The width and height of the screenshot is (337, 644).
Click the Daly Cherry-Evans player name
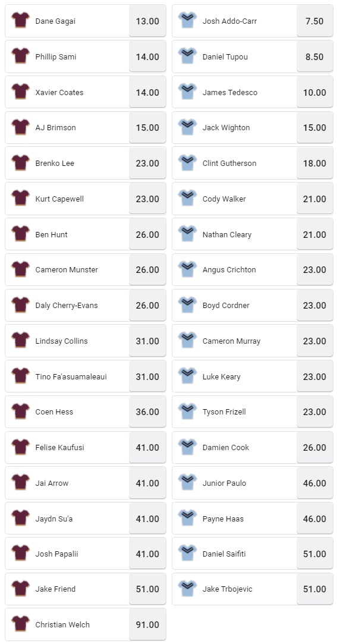point(67,306)
